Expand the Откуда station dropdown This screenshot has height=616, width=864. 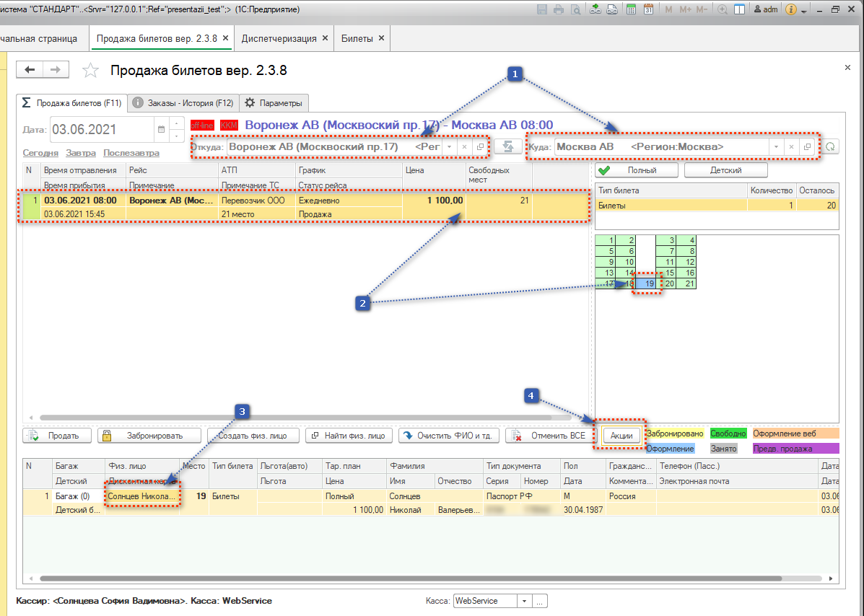pos(449,146)
